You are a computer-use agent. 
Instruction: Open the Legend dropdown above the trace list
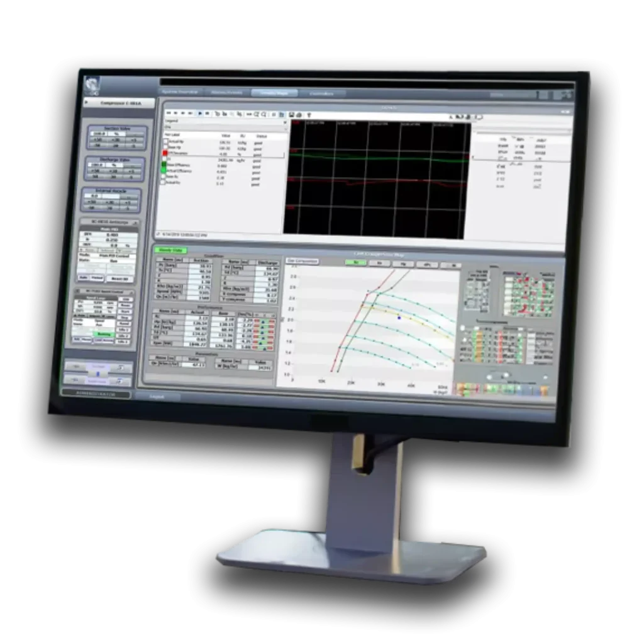tap(285, 122)
